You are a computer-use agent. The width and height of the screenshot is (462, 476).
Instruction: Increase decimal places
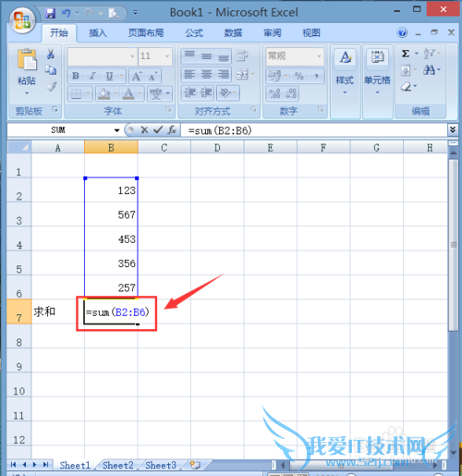274,93
